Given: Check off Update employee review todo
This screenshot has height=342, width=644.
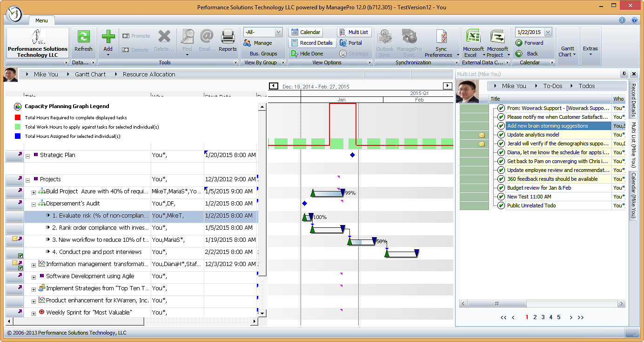Looking at the screenshot, I should (x=501, y=170).
